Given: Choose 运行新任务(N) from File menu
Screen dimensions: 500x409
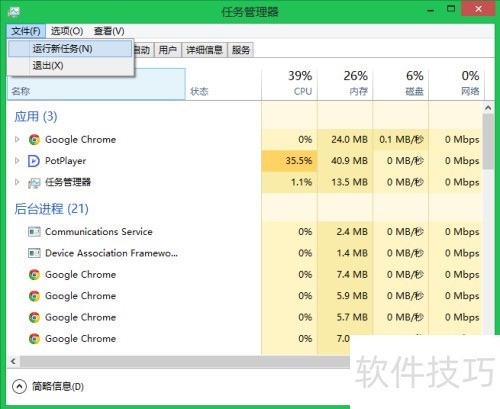Looking at the screenshot, I should 70,49.
